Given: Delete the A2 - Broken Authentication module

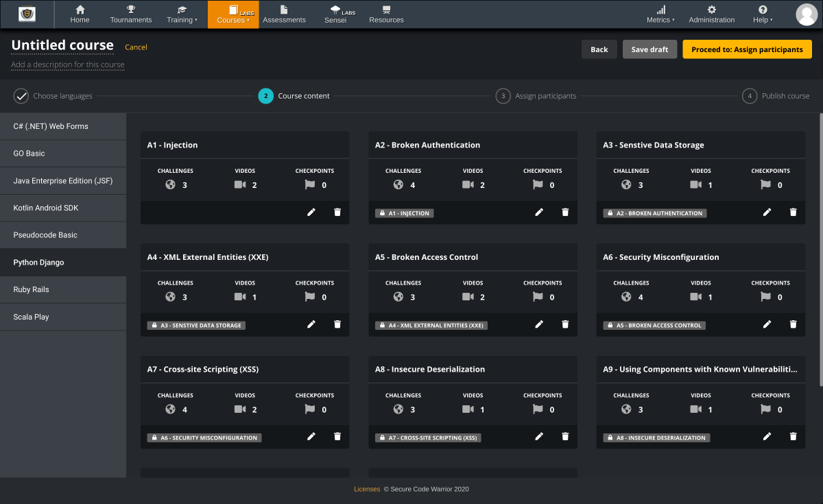Looking at the screenshot, I should click(564, 212).
